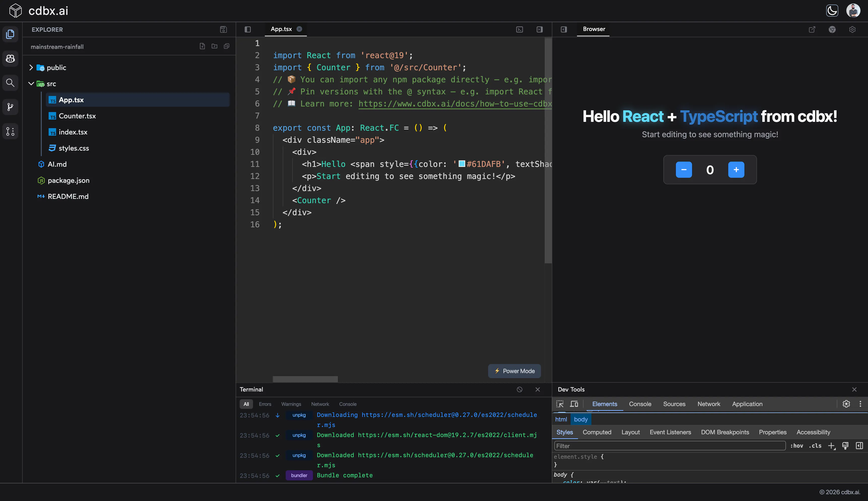
Task: Show only Warnings in terminal
Action: [291, 404]
